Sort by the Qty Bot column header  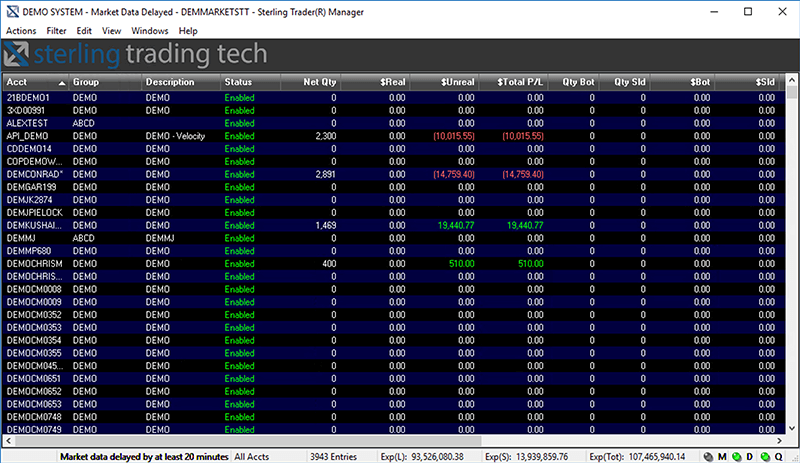coord(573,82)
